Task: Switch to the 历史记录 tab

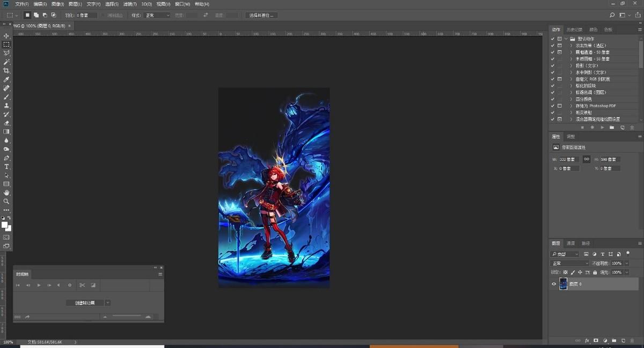Action: (x=574, y=29)
